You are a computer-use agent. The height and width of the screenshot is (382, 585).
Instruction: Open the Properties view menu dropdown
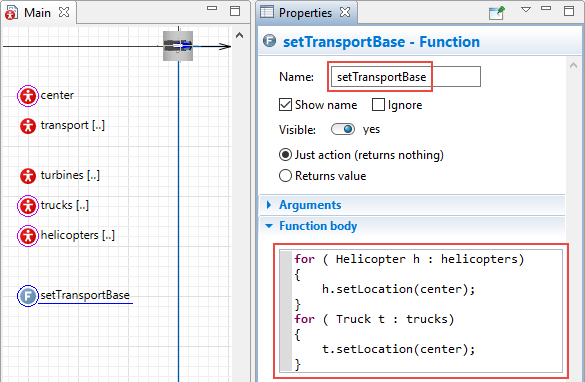(x=526, y=10)
